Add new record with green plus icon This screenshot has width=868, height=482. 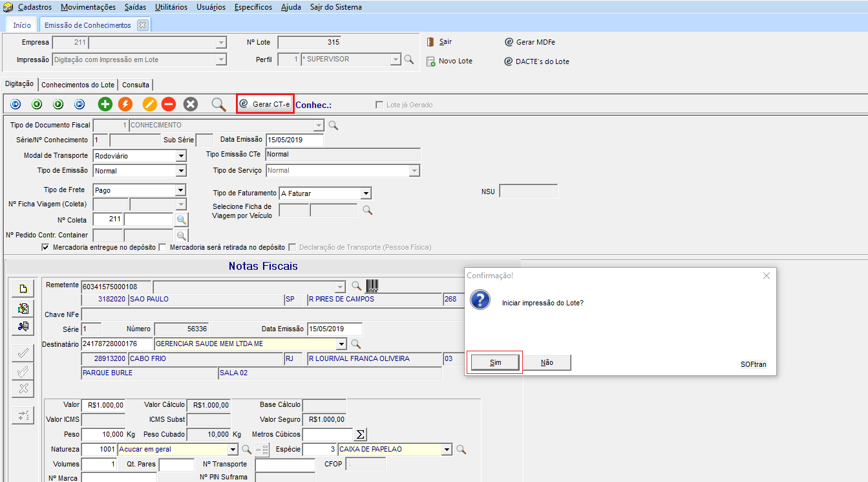[105, 104]
